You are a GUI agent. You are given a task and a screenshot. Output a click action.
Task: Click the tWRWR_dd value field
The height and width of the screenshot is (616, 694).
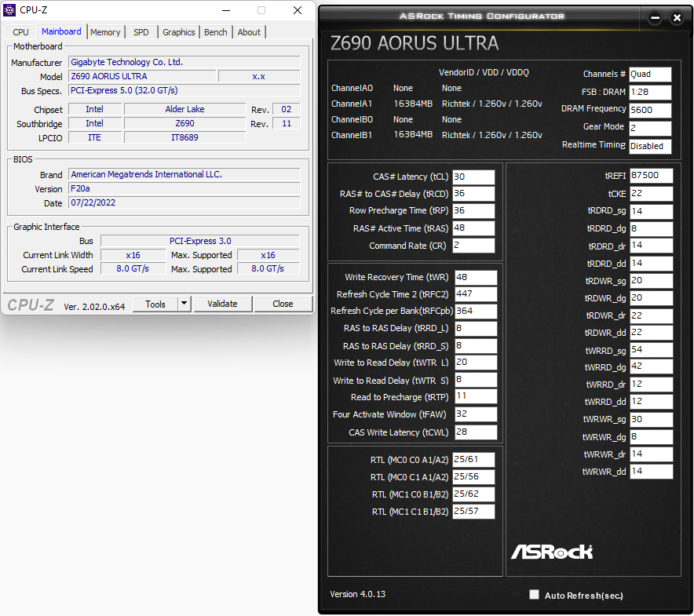pyautogui.click(x=651, y=472)
